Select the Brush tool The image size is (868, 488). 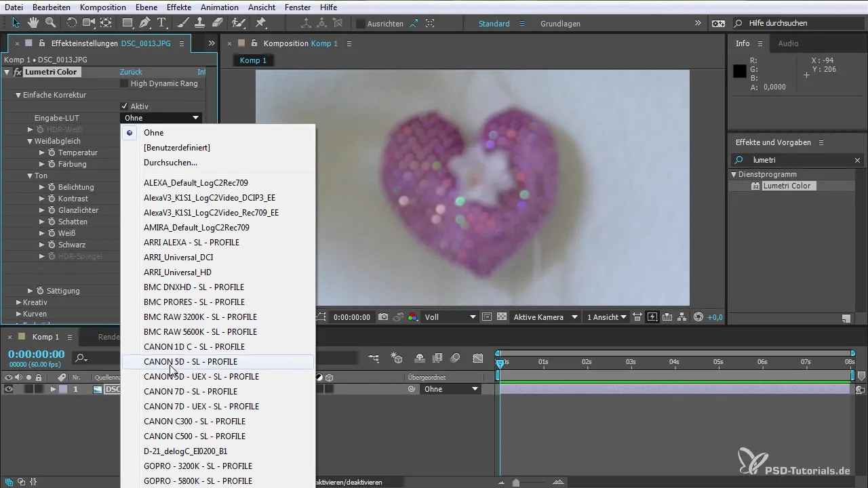(x=183, y=23)
